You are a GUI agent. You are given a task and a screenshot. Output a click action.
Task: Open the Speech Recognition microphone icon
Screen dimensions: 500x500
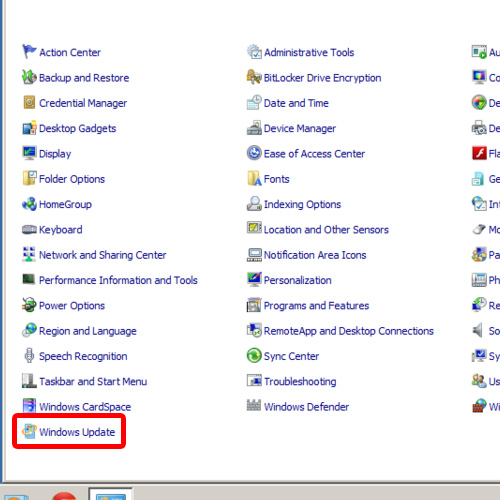29,356
